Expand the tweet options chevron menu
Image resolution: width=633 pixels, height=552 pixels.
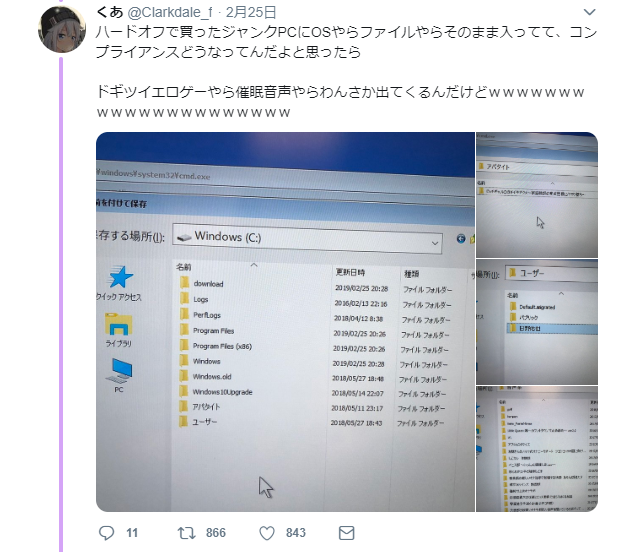pyautogui.click(x=589, y=12)
